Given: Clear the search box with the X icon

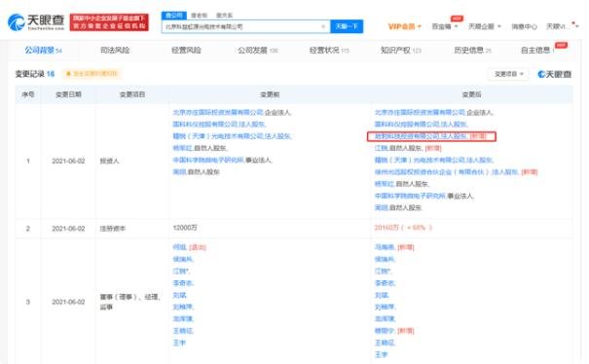Looking at the screenshot, I should pyautogui.click(x=323, y=26).
